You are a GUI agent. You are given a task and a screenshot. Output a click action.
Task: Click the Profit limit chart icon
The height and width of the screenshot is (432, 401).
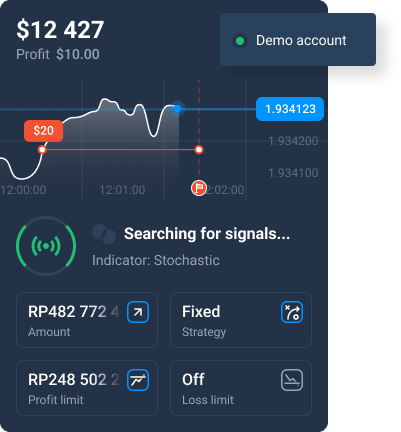138,380
